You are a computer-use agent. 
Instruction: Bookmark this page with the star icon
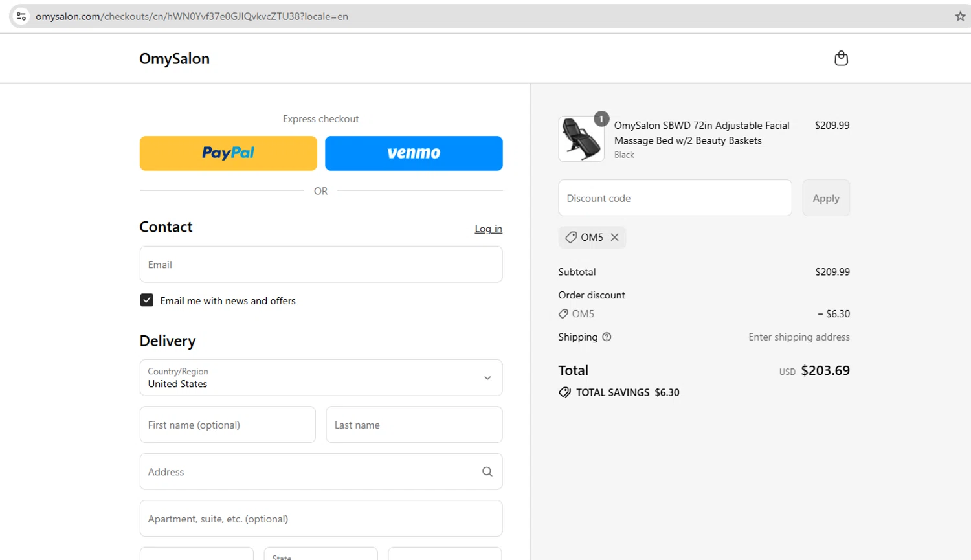point(960,16)
